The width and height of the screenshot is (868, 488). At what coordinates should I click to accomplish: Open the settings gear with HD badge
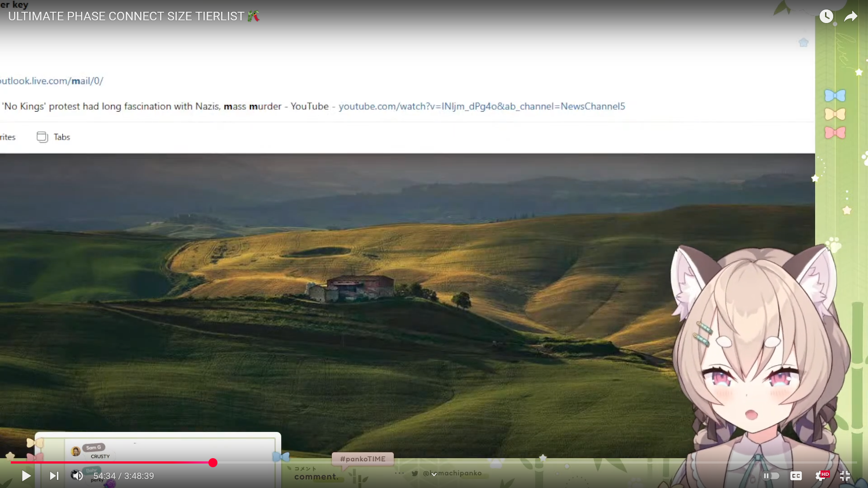tap(821, 476)
